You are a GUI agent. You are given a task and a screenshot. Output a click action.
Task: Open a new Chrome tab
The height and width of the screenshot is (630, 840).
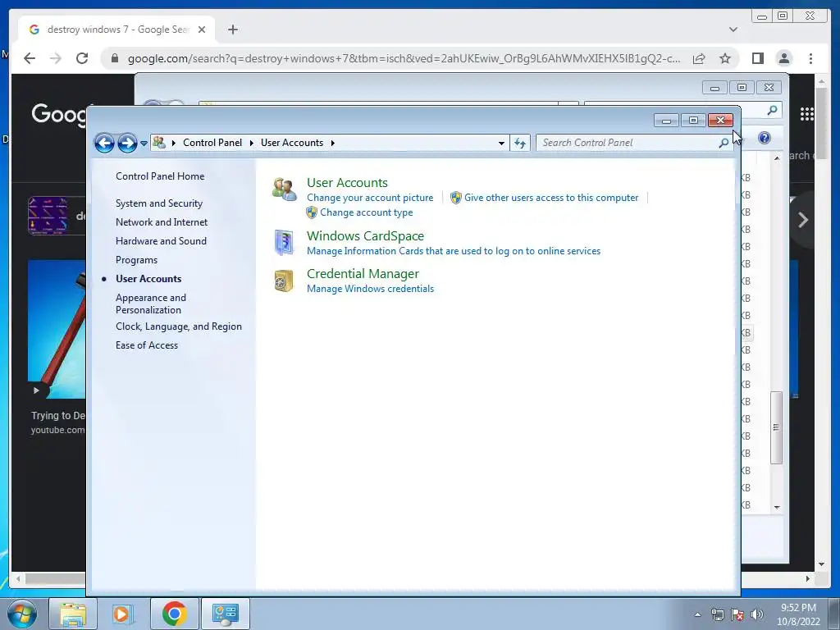tap(232, 30)
